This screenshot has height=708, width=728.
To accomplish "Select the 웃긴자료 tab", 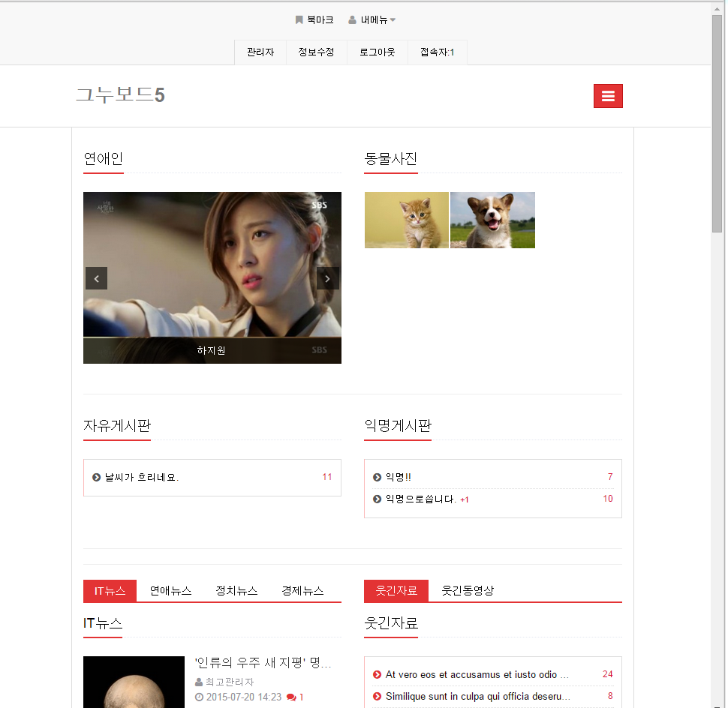I will (x=396, y=591).
